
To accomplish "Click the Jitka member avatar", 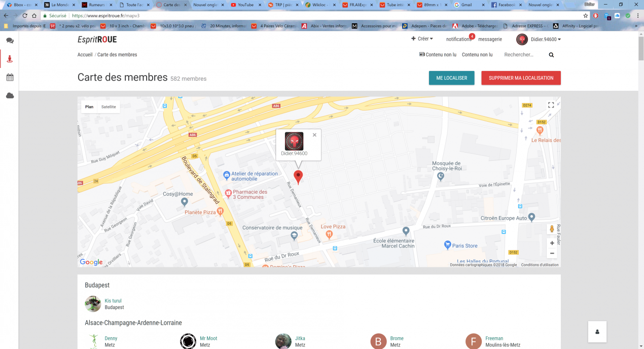I will [283, 341].
